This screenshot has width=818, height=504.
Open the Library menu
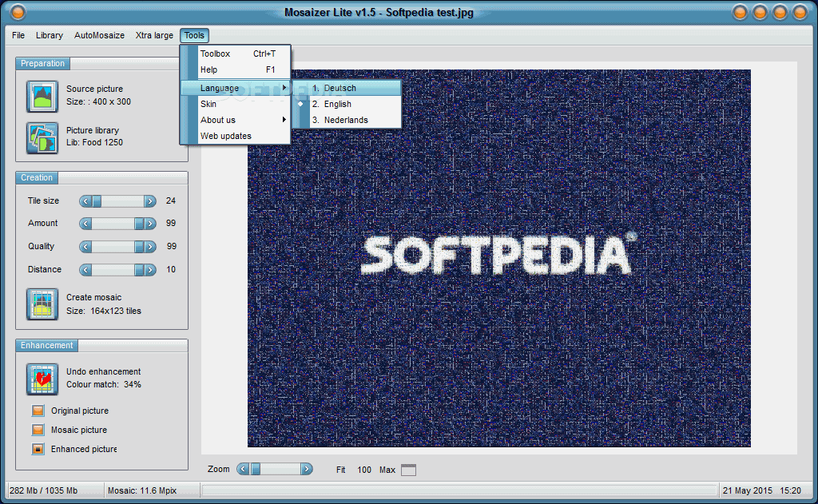tap(50, 35)
